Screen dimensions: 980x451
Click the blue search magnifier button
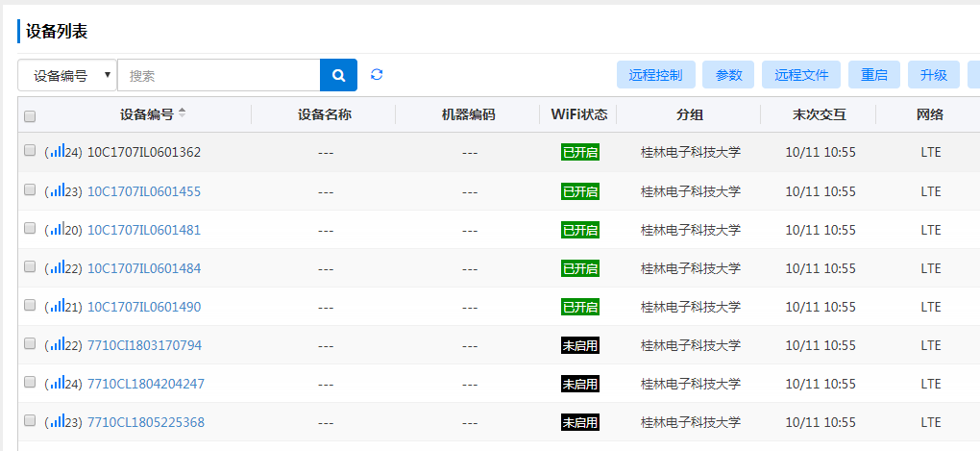(x=338, y=75)
